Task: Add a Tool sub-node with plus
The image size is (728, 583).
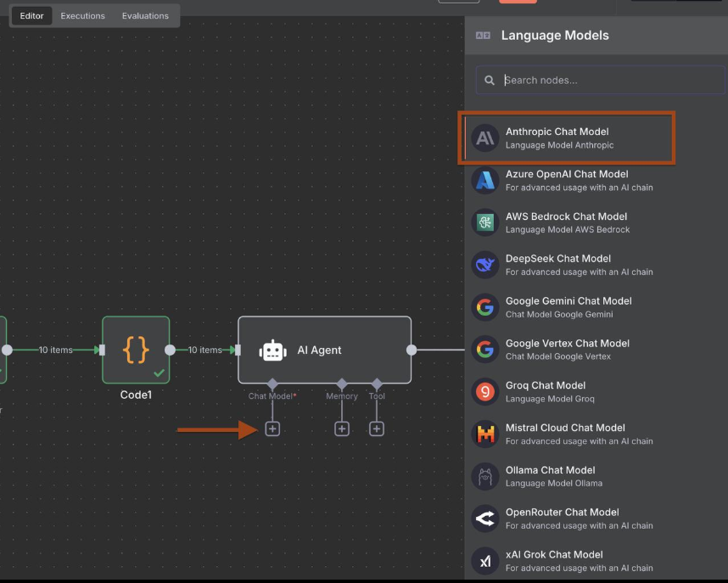Action: pyautogui.click(x=377, y=429)
